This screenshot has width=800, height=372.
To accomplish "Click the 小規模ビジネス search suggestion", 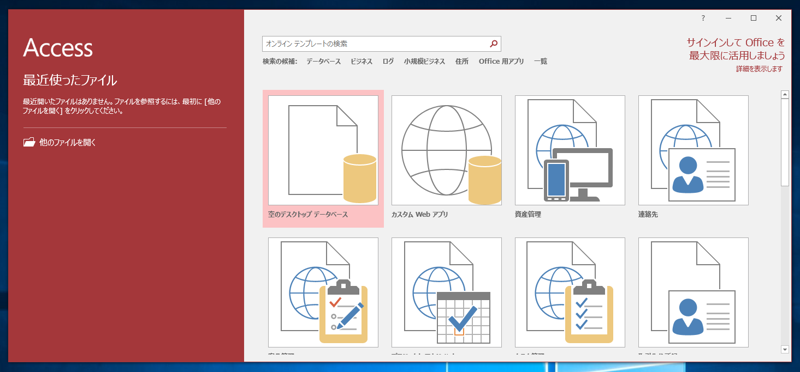I will point(424,61).
